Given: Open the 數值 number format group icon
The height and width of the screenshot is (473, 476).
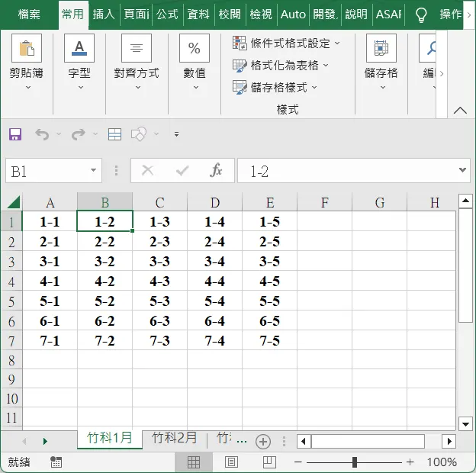Looking at the screenshot, I should pyautogui.click(x=195, y=48).
